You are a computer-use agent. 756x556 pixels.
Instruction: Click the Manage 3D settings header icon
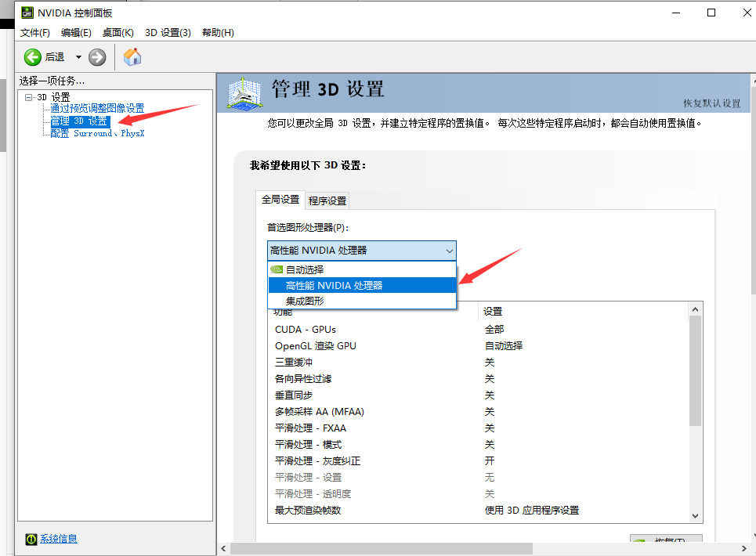pyautogui.click(x=245, y=93)
